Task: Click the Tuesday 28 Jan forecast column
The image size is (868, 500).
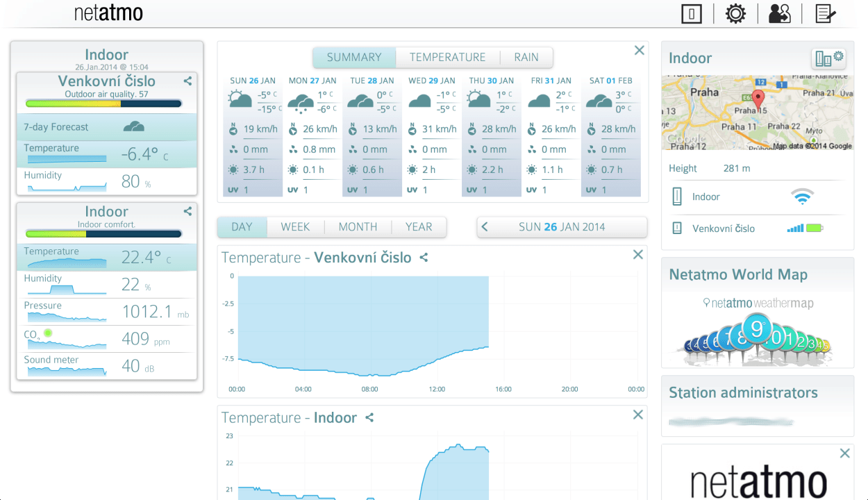Action: (x=372, y=135)
